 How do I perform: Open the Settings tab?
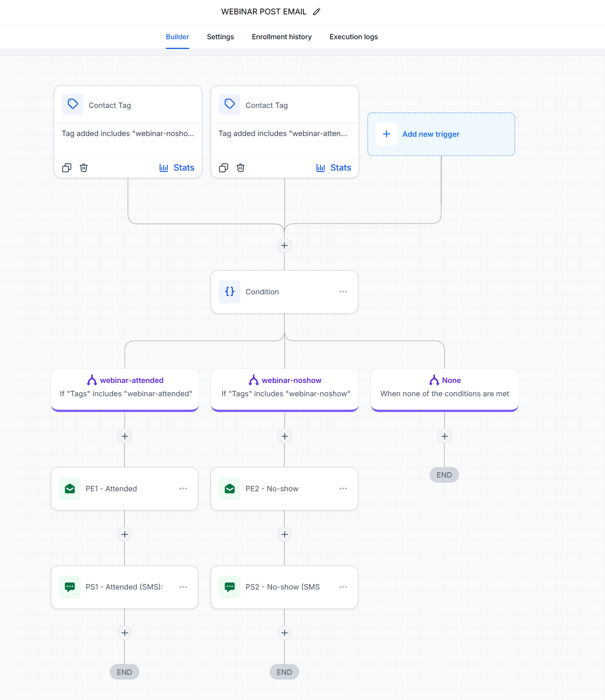click(220, 37)
